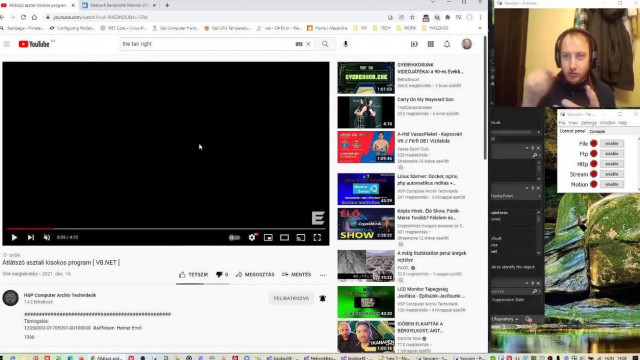Clear the search text with X
The image size is (640, 360).
coord(309,44)
